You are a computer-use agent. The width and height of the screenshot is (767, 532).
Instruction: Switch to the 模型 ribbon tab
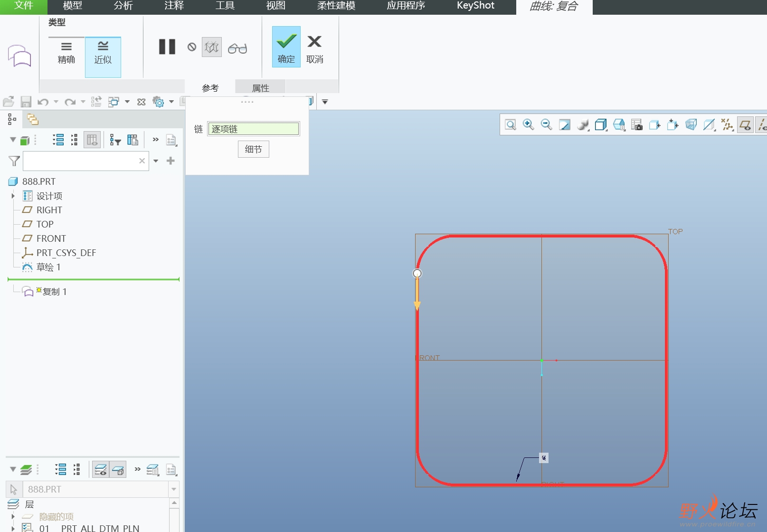coord(73,6)
